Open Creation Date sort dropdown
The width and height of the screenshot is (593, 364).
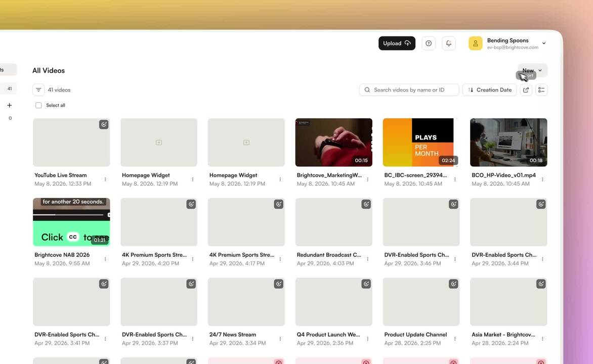[489, 90]
